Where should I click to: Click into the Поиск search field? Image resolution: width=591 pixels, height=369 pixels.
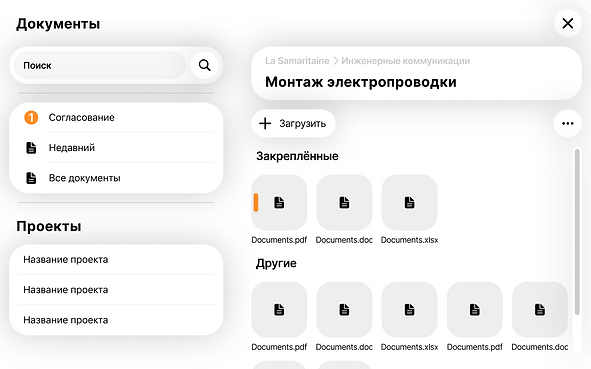[x=100, y=65]
